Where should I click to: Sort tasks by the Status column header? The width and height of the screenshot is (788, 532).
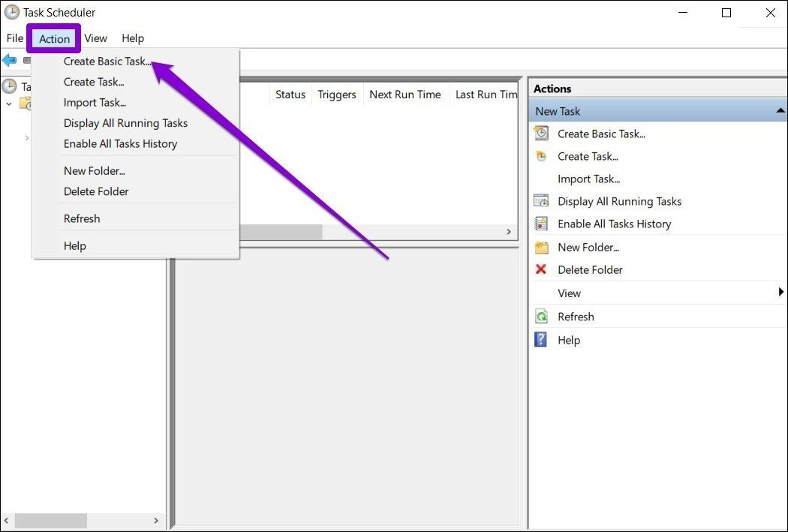point(290,94)
